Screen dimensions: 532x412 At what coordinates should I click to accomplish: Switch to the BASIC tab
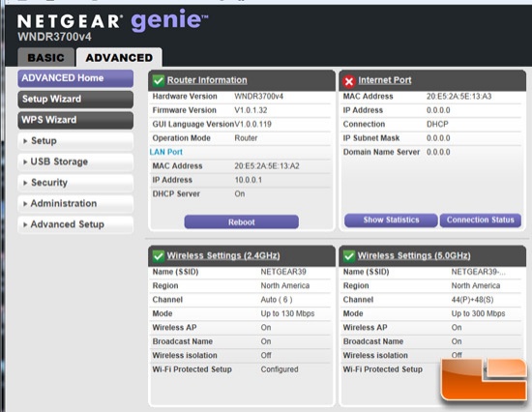pos(45,57)
